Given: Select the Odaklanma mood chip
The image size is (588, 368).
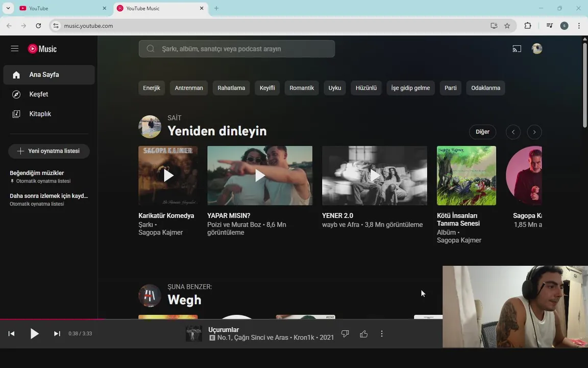Looking at the screenshot, I should point(485,88).
